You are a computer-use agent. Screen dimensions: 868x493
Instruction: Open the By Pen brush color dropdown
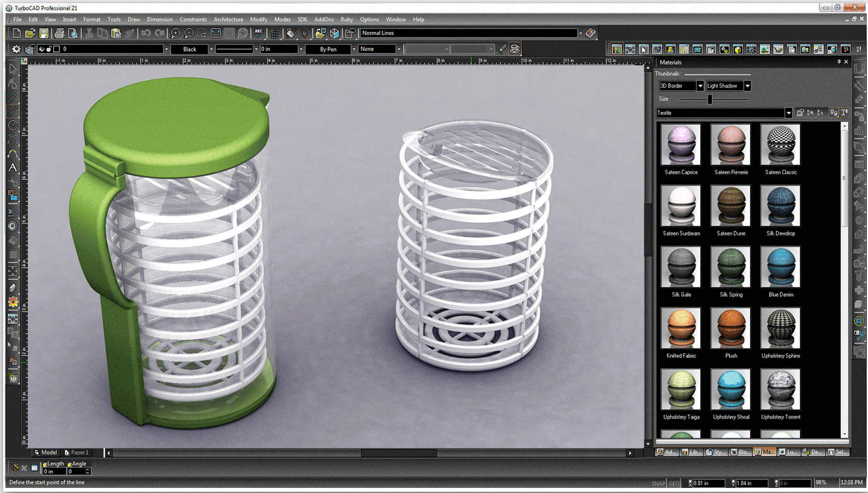pos(354,49)
